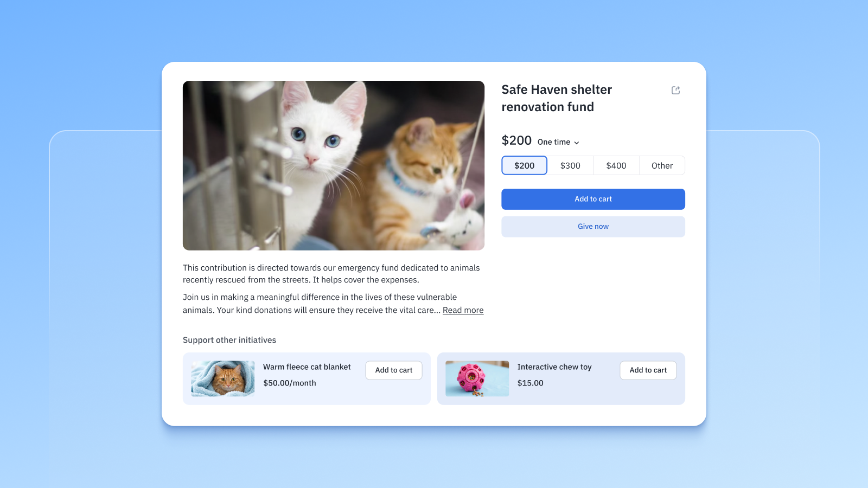Pick the $400 donation option

(x=616, y=165)
